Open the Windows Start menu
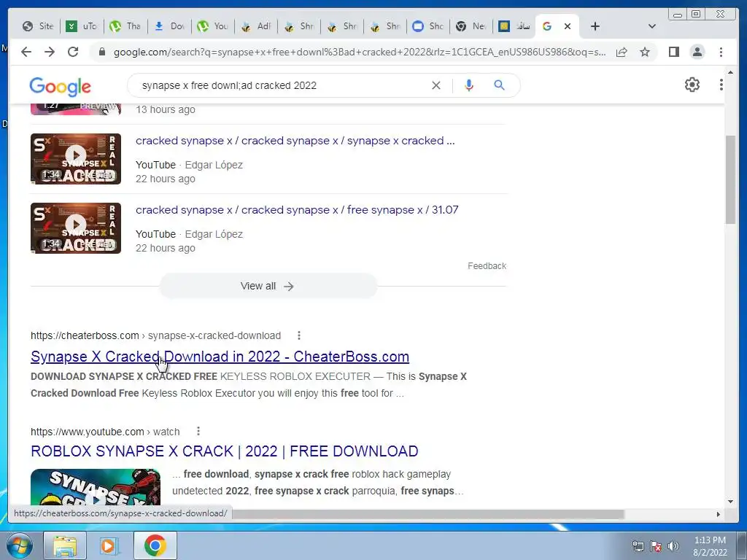Screen dimensions: 747x560 [18, 545]
